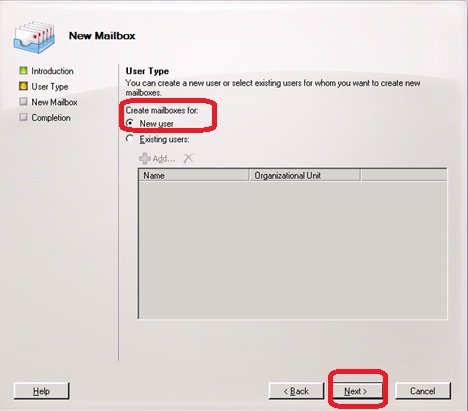Select the New user radio button

[x=130, y=123]
